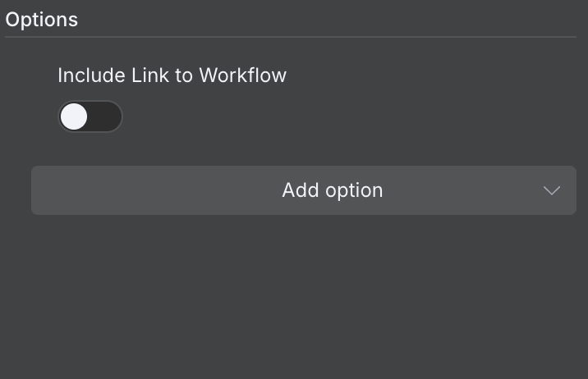Toggle the Include Link to Workflow switch
Viewport: 588px width, 379px height.
90,116
